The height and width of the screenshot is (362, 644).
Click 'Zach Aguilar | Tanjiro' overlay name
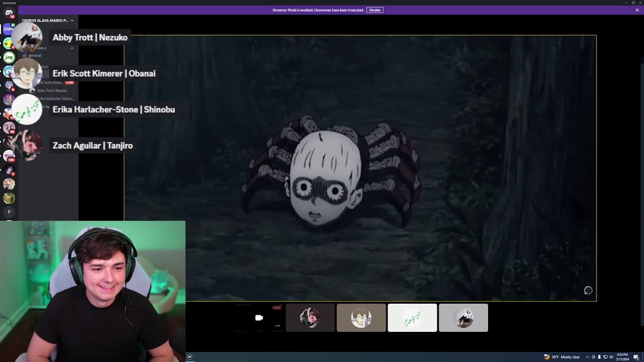coord(93,146)
